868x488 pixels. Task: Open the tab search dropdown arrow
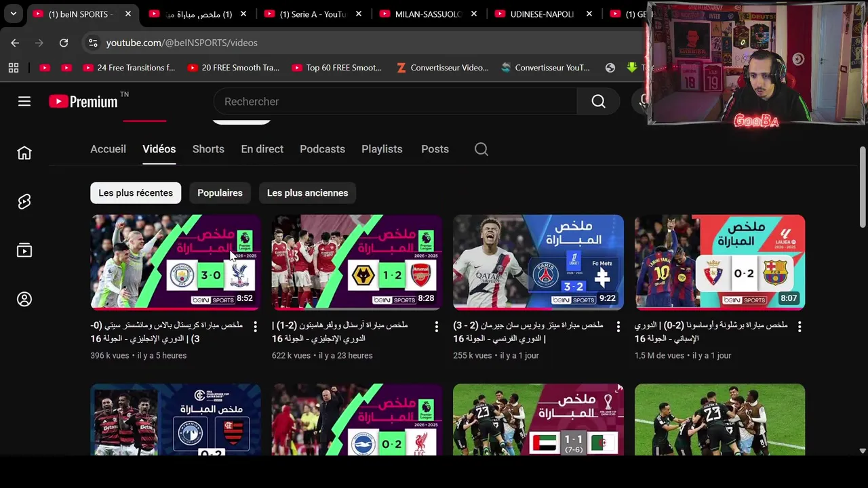coord(14,14)
